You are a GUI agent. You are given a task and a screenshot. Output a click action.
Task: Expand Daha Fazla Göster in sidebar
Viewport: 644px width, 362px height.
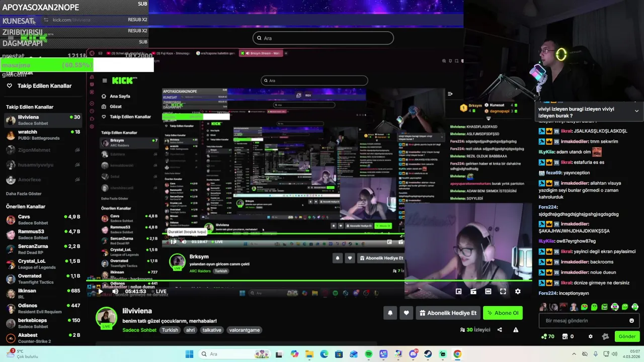[x=24, y=194]
